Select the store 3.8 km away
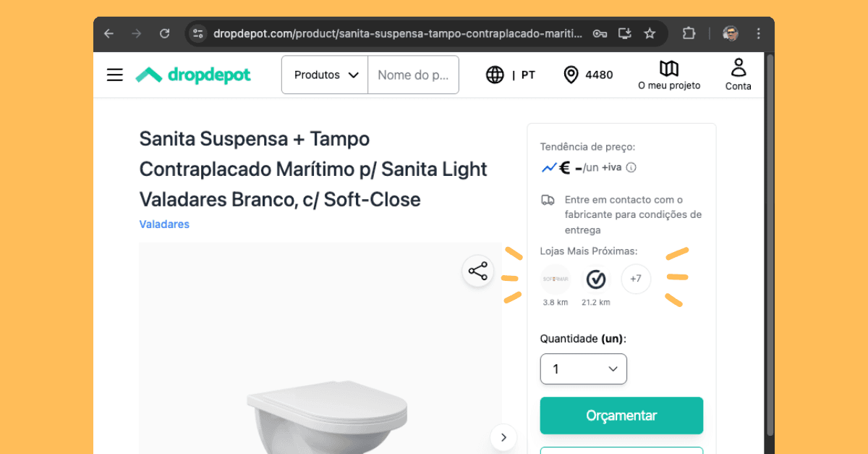 coord(556,279)
